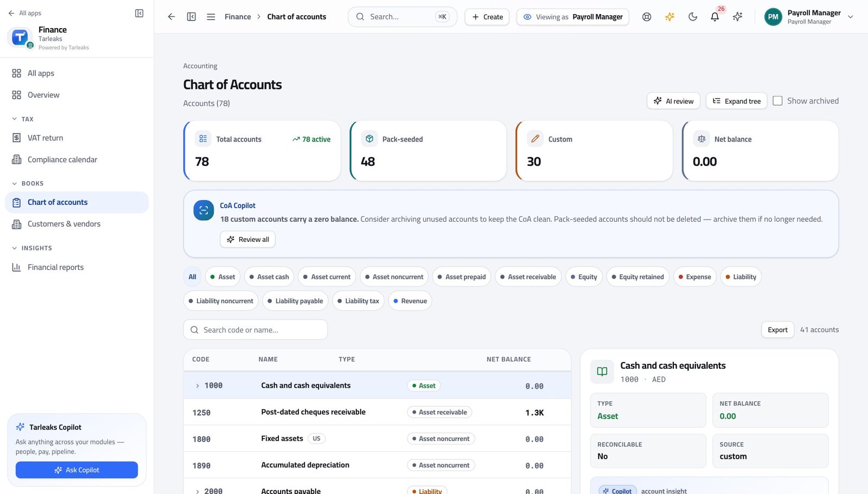Click the PM avatar circle

click(773, 17)
